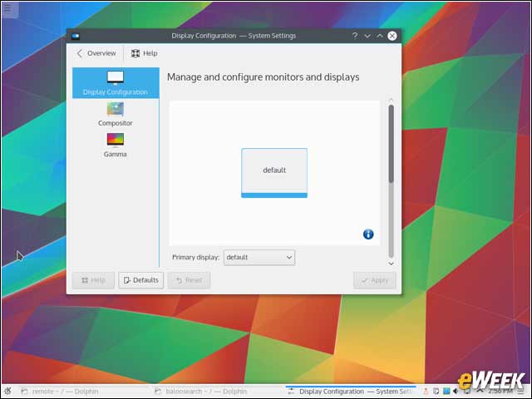Open the Primary display dropdown
Screen dimensions: 532x399
pyautogui.click(x=259, y=257)
